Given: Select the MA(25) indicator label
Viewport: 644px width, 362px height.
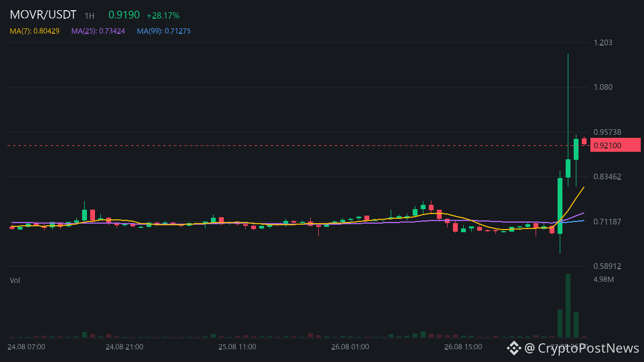Looking at the screenshot, I should click(98, 31).
